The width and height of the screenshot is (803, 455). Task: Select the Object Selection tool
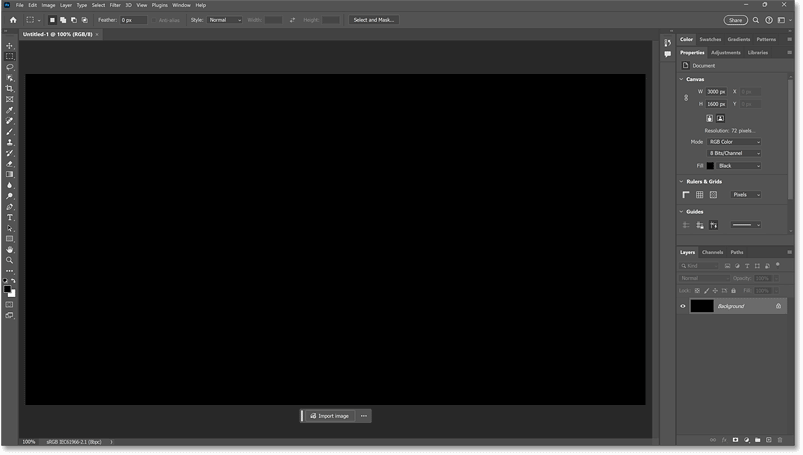(x=10, y=78)
